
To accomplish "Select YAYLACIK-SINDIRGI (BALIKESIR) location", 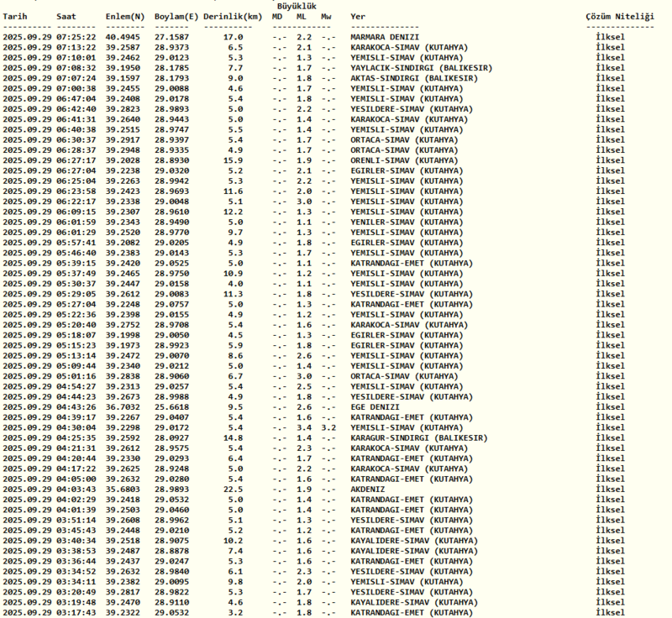I will tap(422, 68).
